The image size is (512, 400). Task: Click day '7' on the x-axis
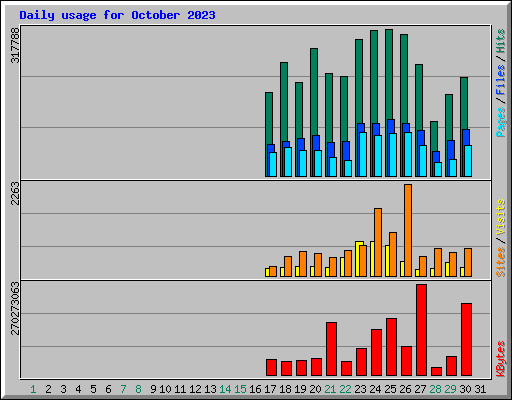[x=123, y=389]
